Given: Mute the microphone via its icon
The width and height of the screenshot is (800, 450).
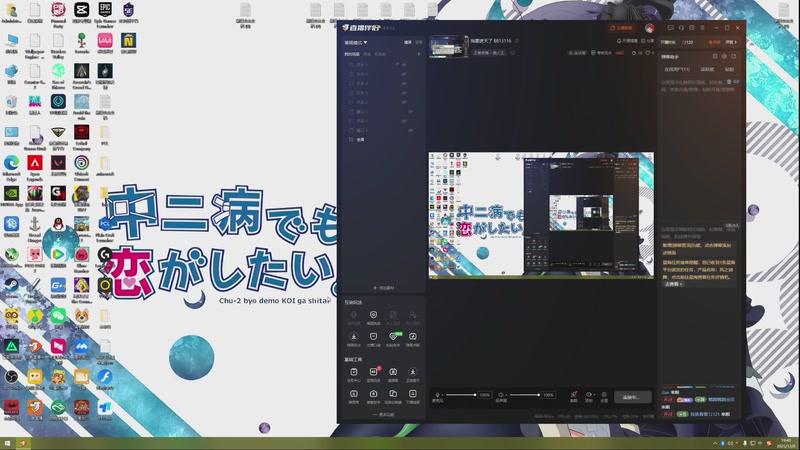Looking at the screenshot, I should click(x=437, y=395).
